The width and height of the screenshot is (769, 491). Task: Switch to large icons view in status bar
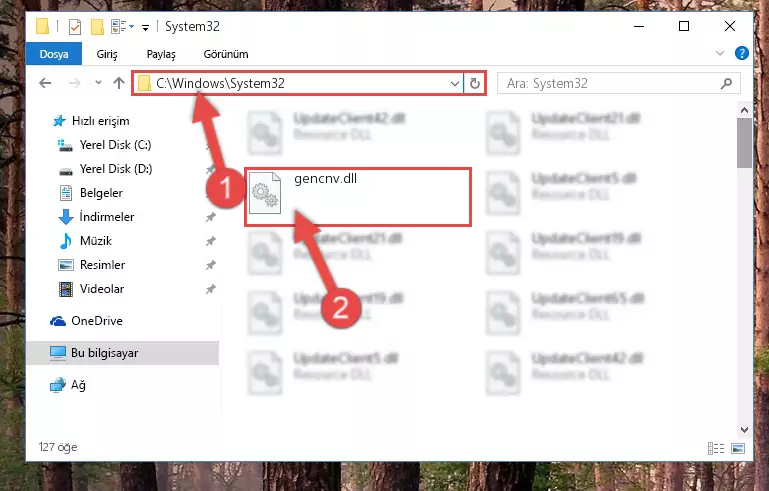tap(738, 448)
